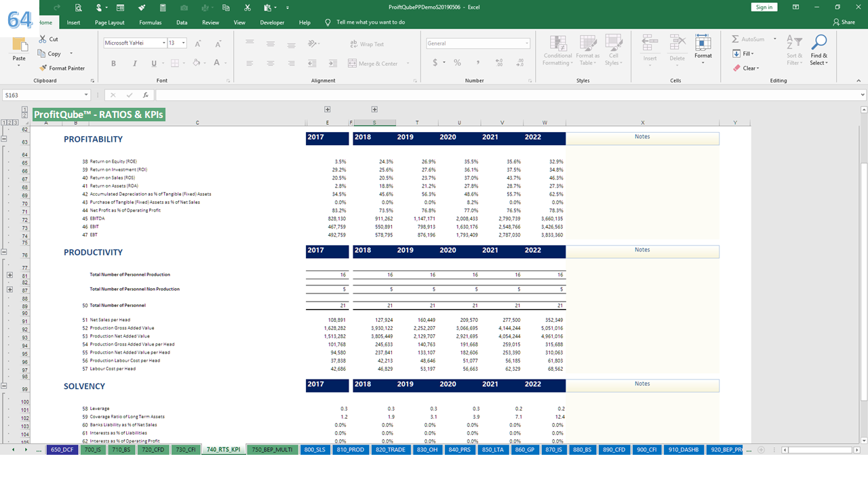The width and height of the screenshot is (868, 488).
Task: Open the font name dropdown Microsoft YaHei
Action: (x=163, y=43)
